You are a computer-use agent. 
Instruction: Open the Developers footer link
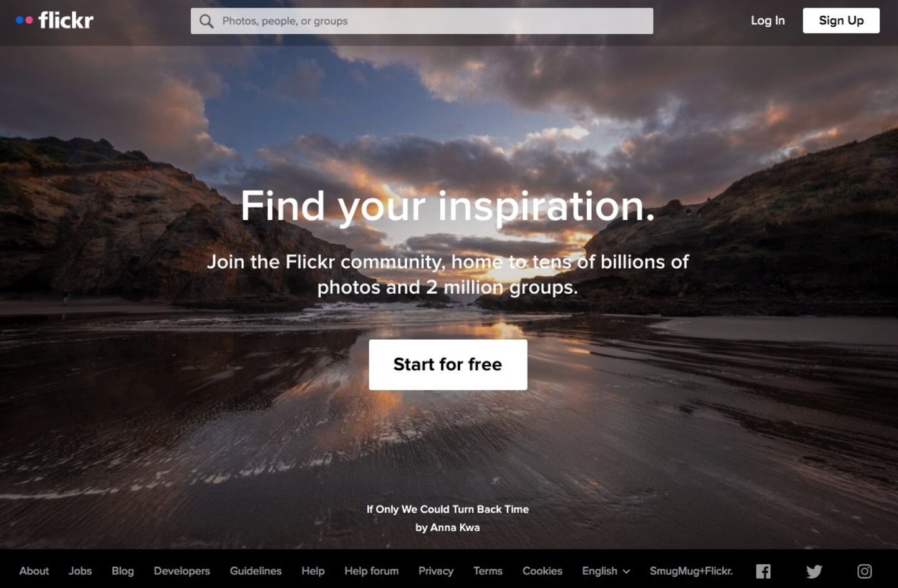point(182,571)
